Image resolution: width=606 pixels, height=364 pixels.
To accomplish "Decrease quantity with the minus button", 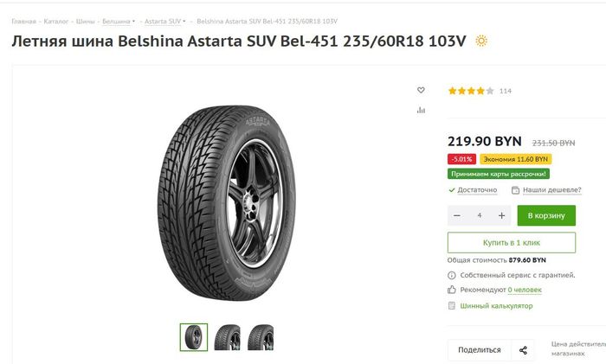I will (x=457, y=215).
